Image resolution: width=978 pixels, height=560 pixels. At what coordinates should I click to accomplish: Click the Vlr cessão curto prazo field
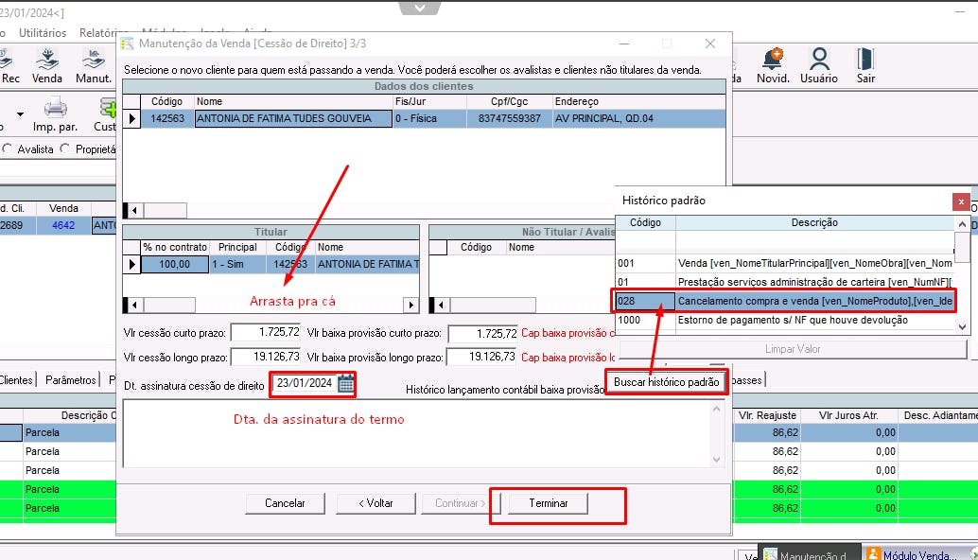pyautogui.click(x=267, y=332)
